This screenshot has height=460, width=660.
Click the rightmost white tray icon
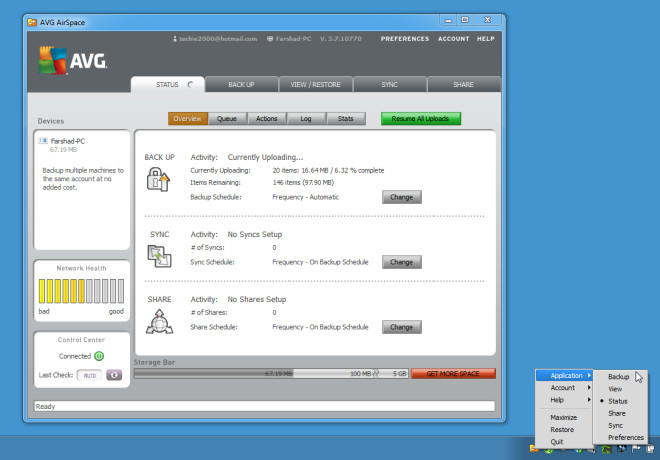click(650, 449)
